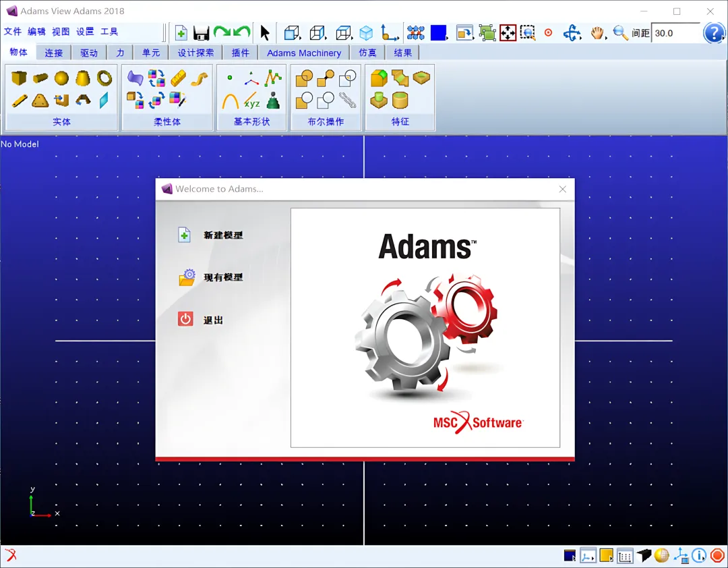Switch to the 结果 ribbon tab
Screen dimensions: 728x568
coord(403,53)
